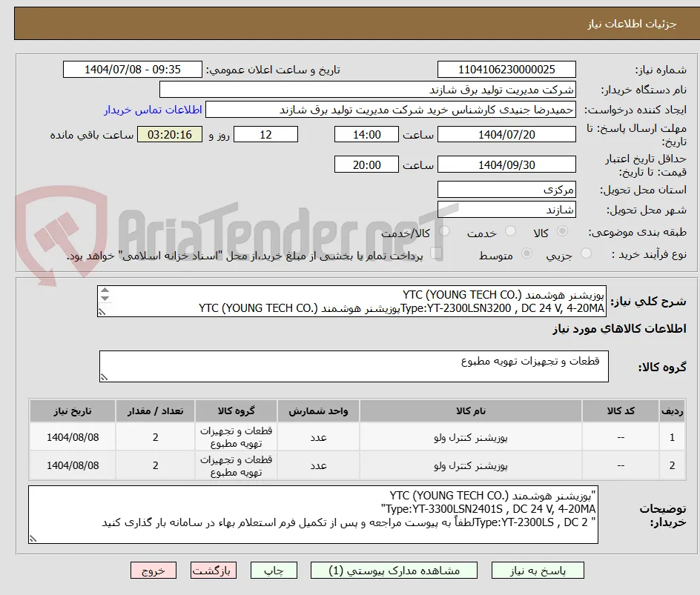The image size is (700, 595).
Task: Click scroll down arrow in شرح کلی نیاز
Action: [x=105, y=298]
